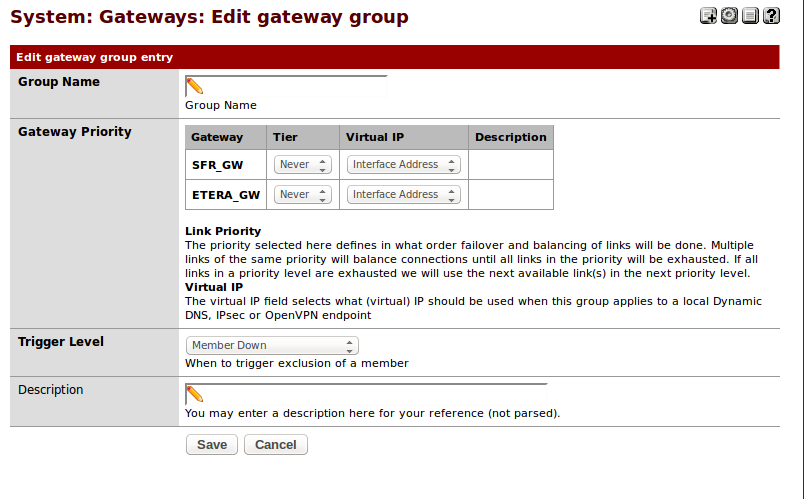Click the Cancel button
The width and height of the screenshot is (804, 499).
coord(276,445)
